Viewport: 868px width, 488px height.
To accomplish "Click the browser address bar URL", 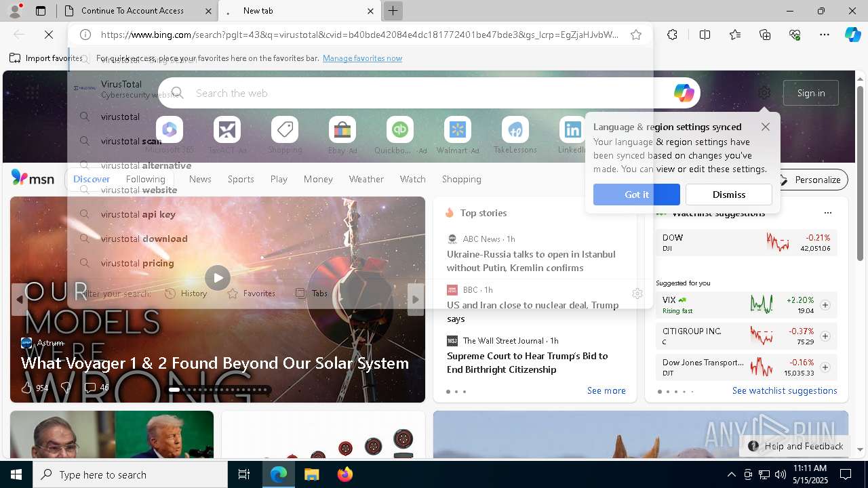I will [x=359, y=35].
